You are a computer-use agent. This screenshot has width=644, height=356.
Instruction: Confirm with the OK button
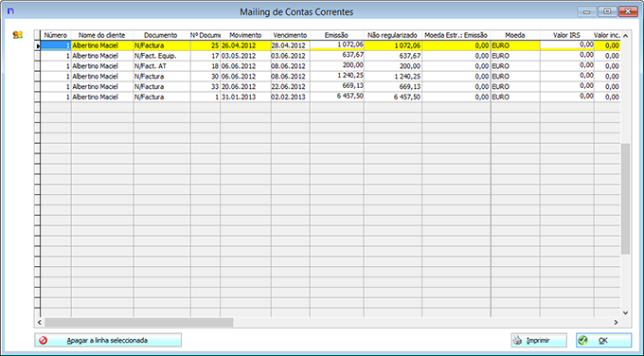coord(604,341)
